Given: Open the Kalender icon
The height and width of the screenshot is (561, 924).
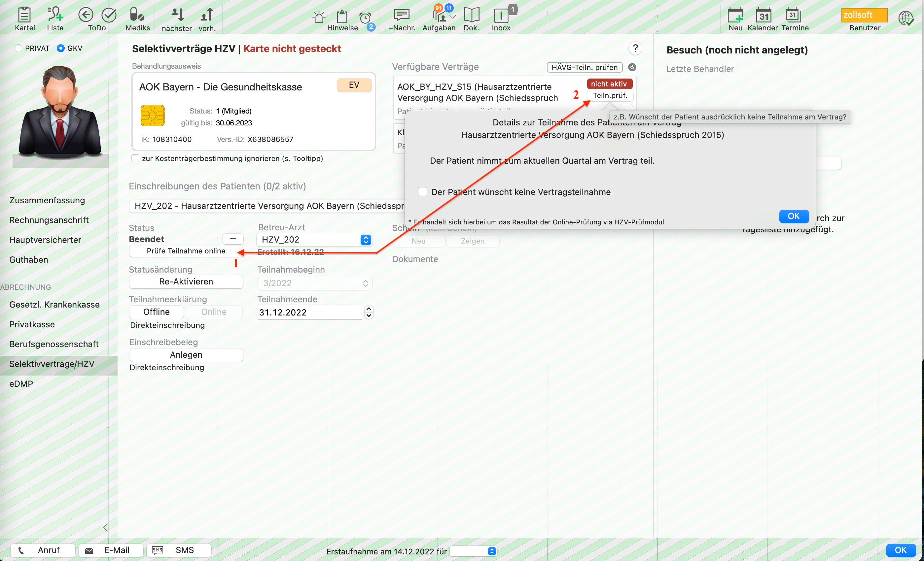Looking at the screenshot, I should click(764, 15).
